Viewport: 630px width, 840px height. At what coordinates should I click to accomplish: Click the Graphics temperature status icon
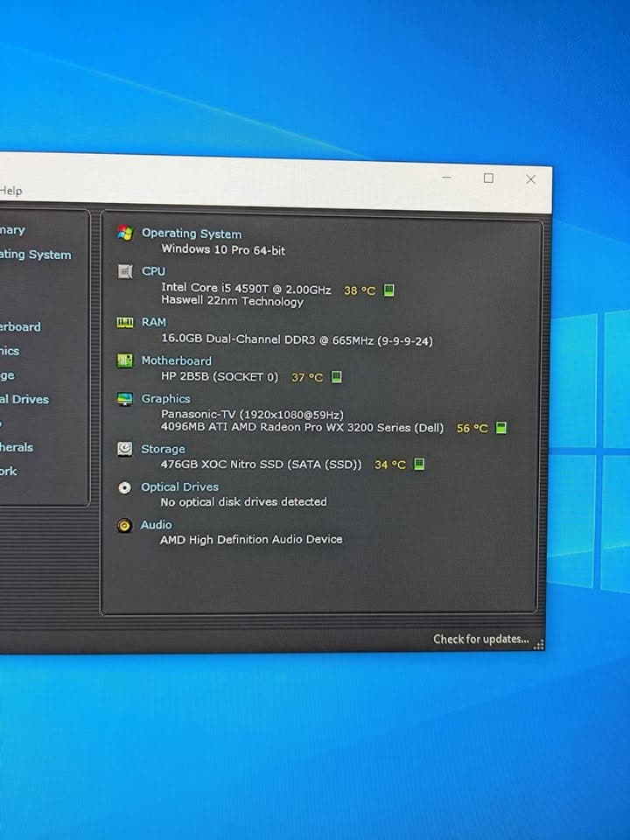pyautogui.click(x=500, y=428)
